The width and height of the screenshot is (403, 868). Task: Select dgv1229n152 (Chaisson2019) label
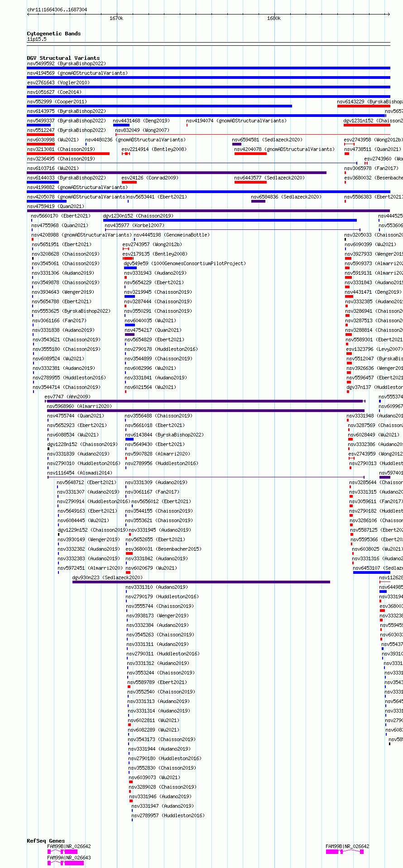tap(92, 530)
